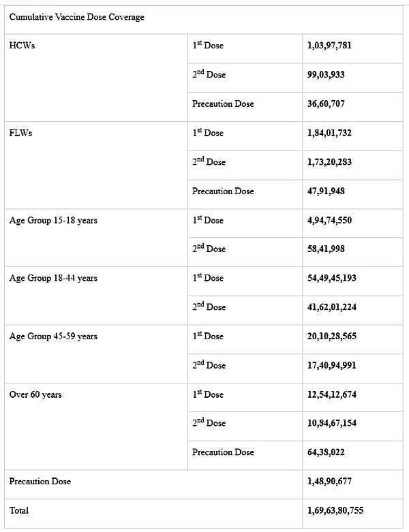
Task: Click the value 4,94,74,550
Action: click(330, 220)
